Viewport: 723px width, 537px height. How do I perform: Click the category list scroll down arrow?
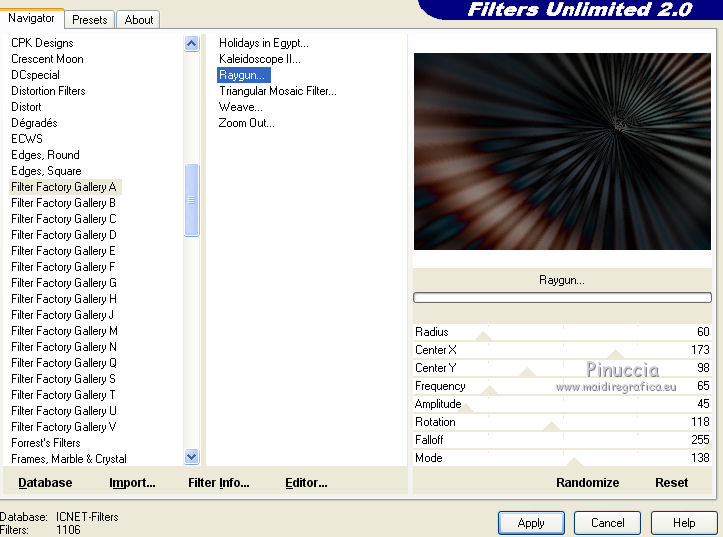tap(191, 456)
